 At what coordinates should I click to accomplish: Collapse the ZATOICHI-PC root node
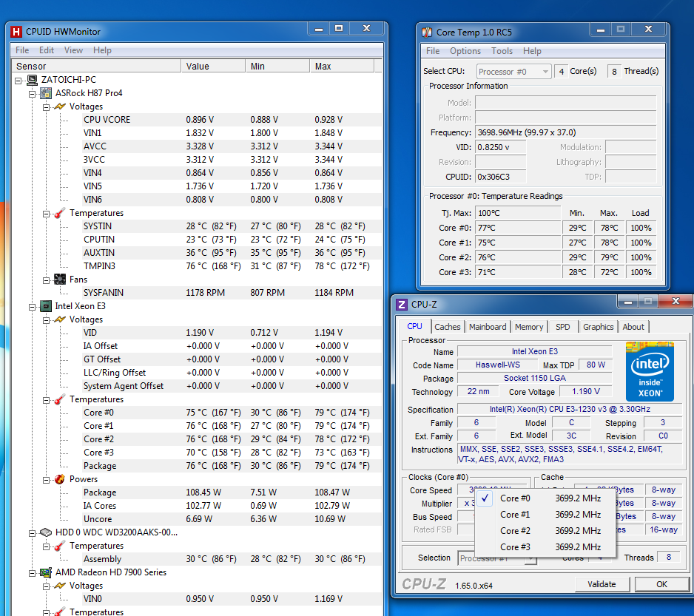18,81
